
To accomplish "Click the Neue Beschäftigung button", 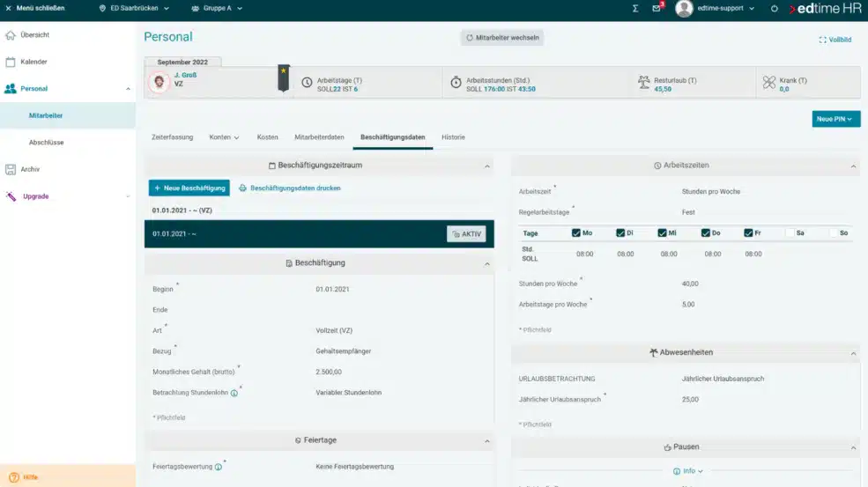I will (x=189, y=188).
